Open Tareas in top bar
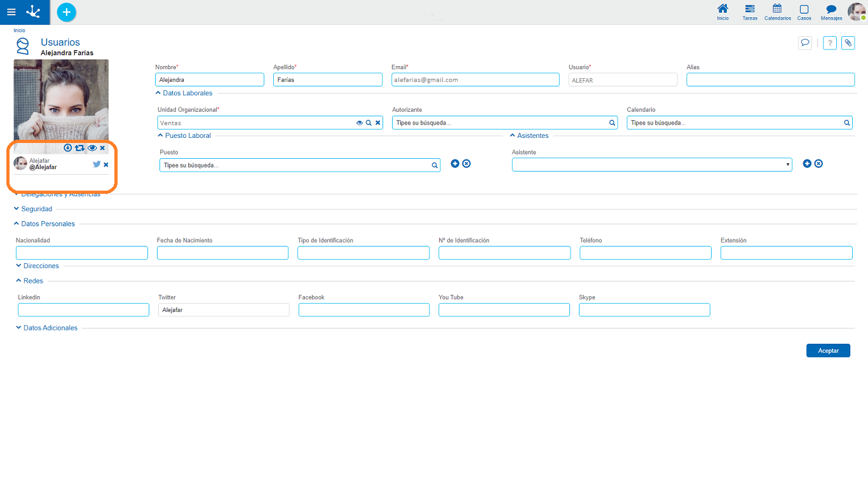Image resolution: width=868 pixels, height=488 pixels. (x=750, y=12)
